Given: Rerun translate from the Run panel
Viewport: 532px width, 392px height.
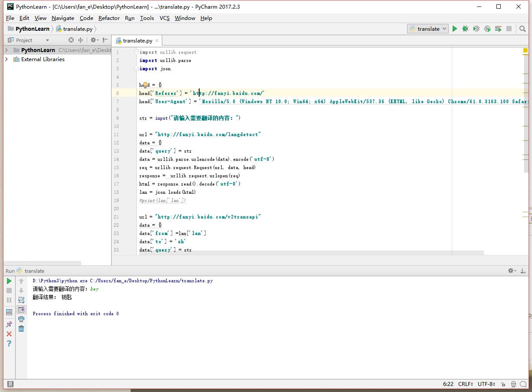Looking at the screenshot, I should click(x=9, y=281).
